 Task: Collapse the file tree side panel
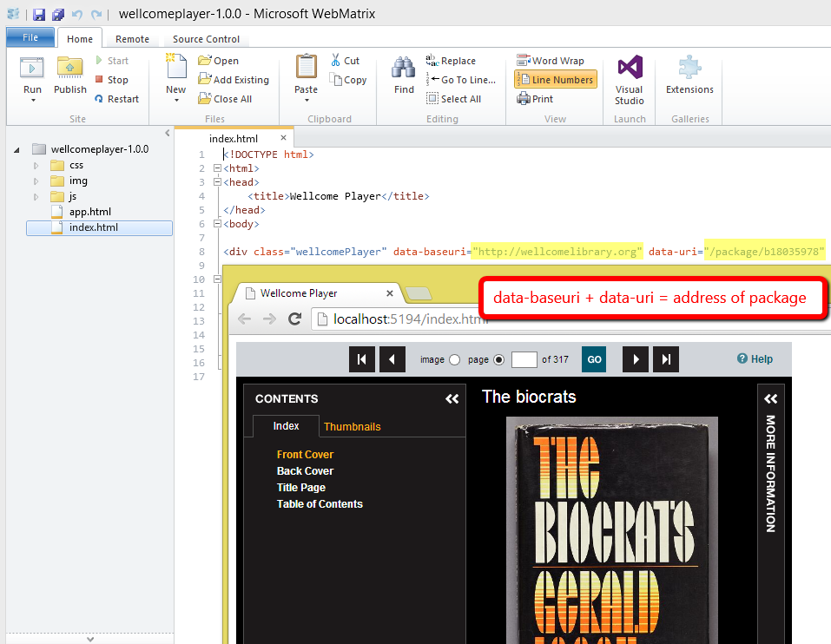click(168, 133)
